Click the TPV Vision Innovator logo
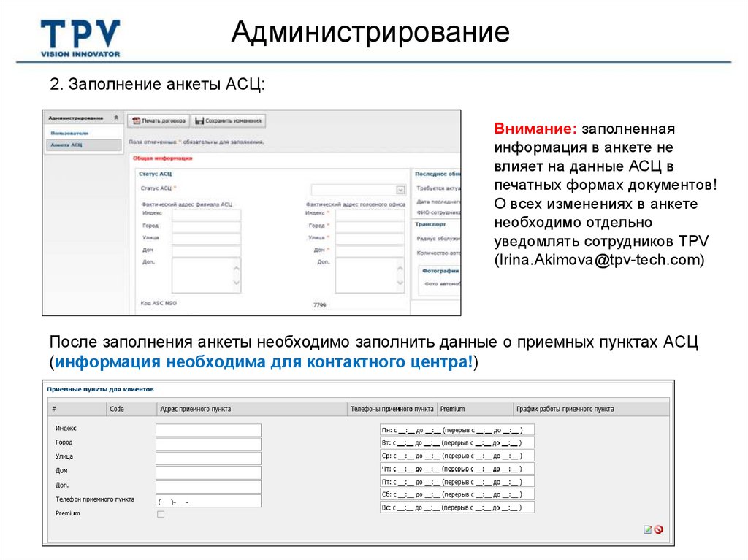Image resolution: width=748 pixels, height=560 pixels. (82, 33)
